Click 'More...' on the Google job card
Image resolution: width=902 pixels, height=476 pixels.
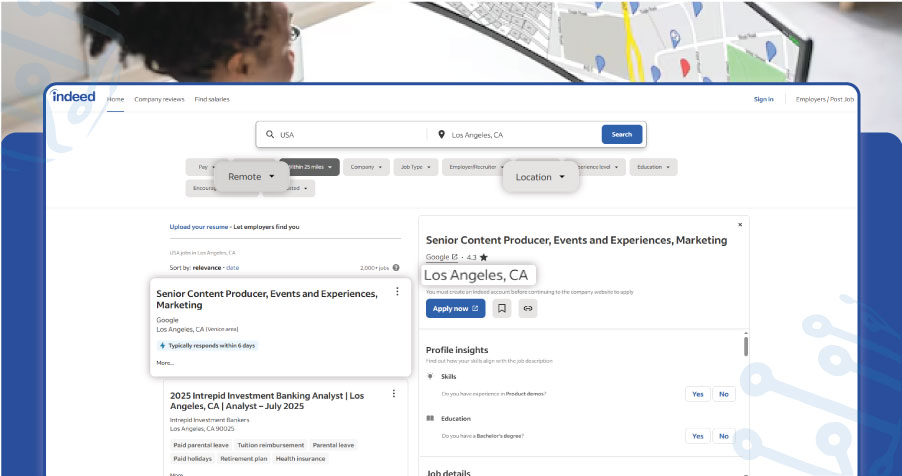165,363
